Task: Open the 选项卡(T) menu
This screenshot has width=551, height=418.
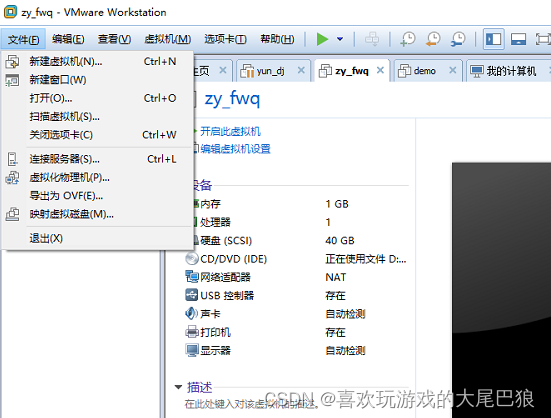Action: pyautogui.click(x=225, y=39)
